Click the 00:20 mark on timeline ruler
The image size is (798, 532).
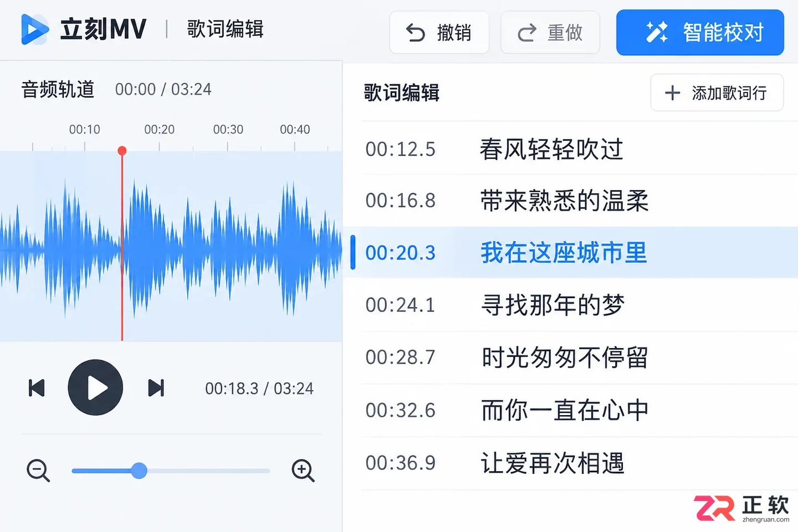pyautogui.click(x=160, y=130)
